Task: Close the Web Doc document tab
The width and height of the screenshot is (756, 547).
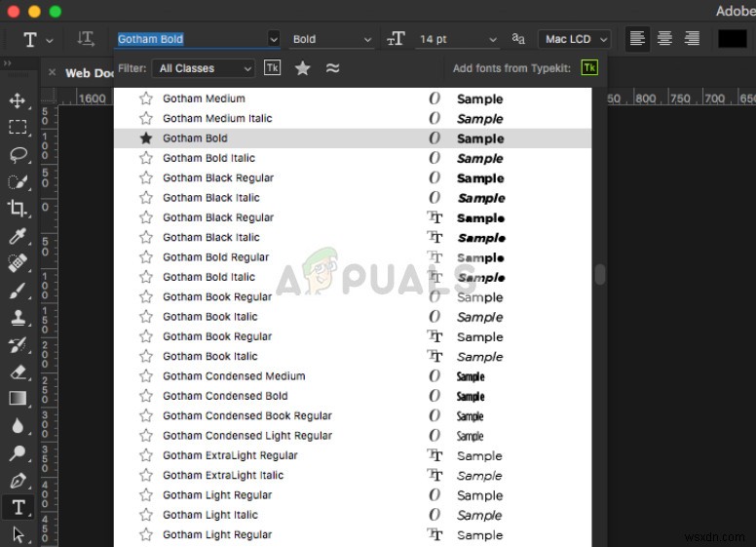Action: click(52, 72)
